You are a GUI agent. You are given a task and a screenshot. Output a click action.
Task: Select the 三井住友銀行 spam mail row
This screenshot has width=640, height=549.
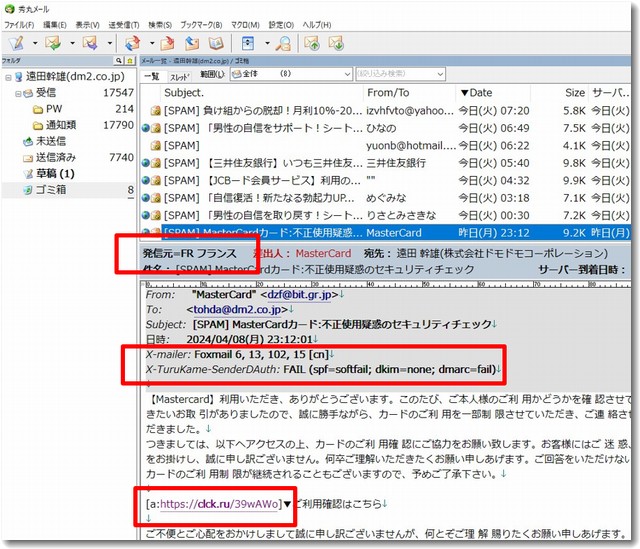385,163
